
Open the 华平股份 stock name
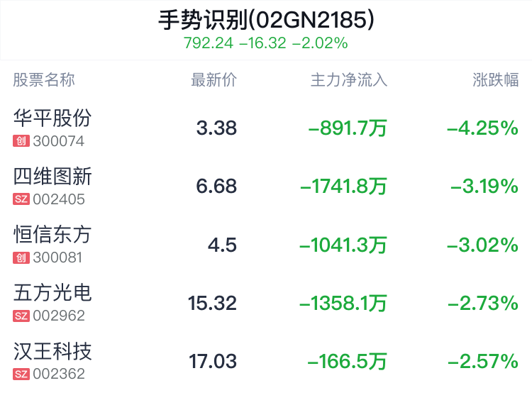[x=53, y=118]
